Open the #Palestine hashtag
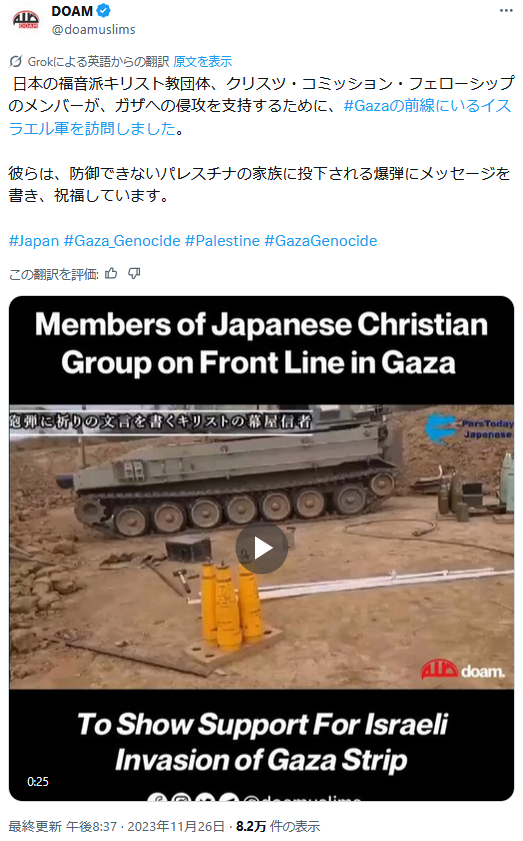Viewport: 523px width, 841px height. point(223,241)
